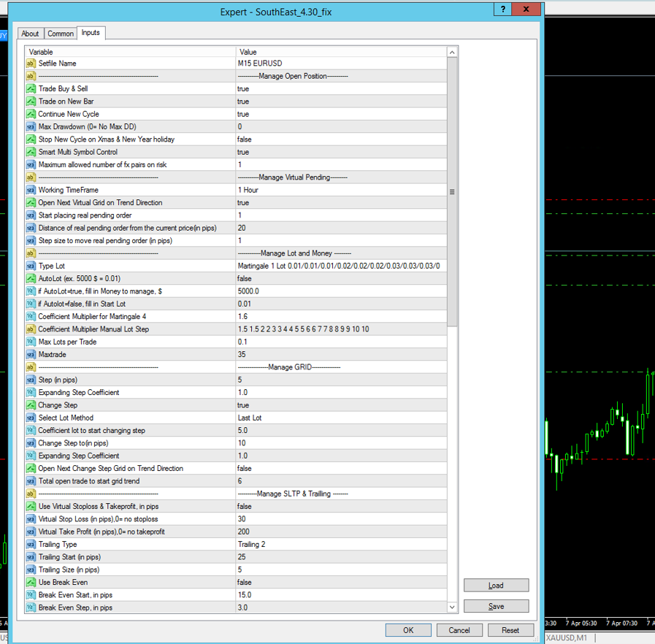655x644 pixels.
Task: Edit the Maxtrade value field 35
Action: (x=340, y=354)
